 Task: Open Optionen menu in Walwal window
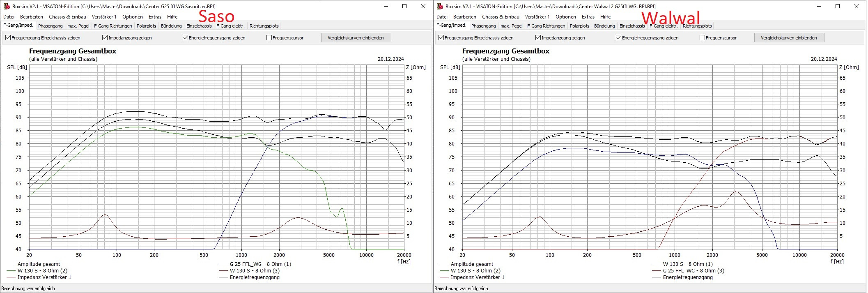click(566, 17)
